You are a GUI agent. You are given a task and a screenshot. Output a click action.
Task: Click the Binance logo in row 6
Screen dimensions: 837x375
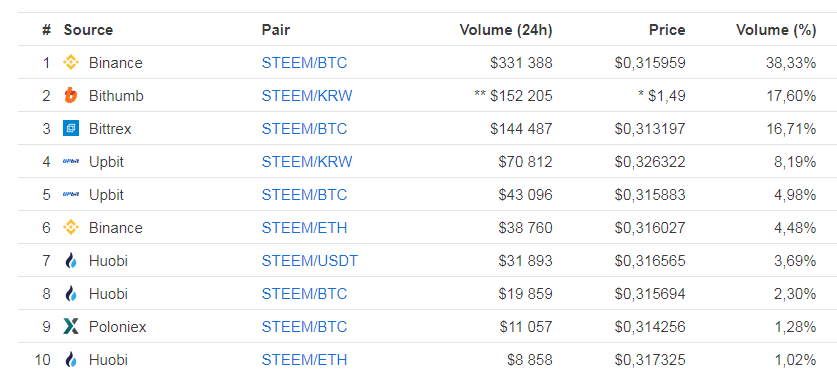tap(71, 228)
